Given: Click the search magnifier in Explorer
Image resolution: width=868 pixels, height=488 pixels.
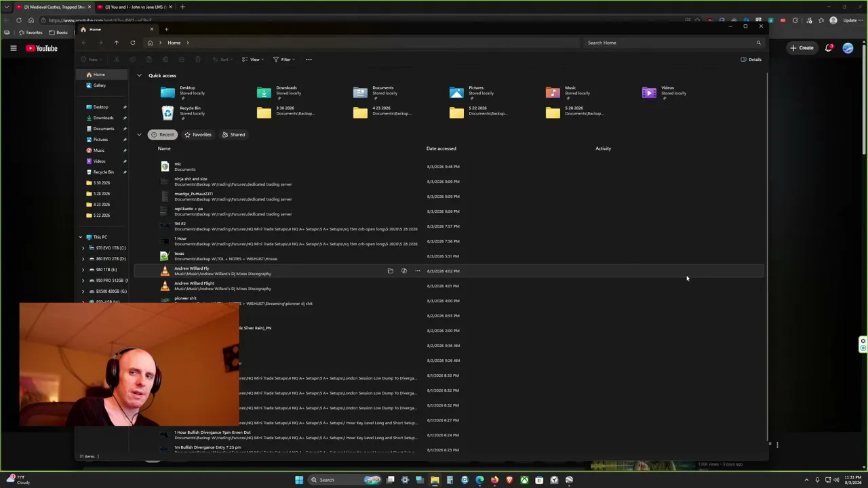Looking at the screenshot, I should [758, 43].
